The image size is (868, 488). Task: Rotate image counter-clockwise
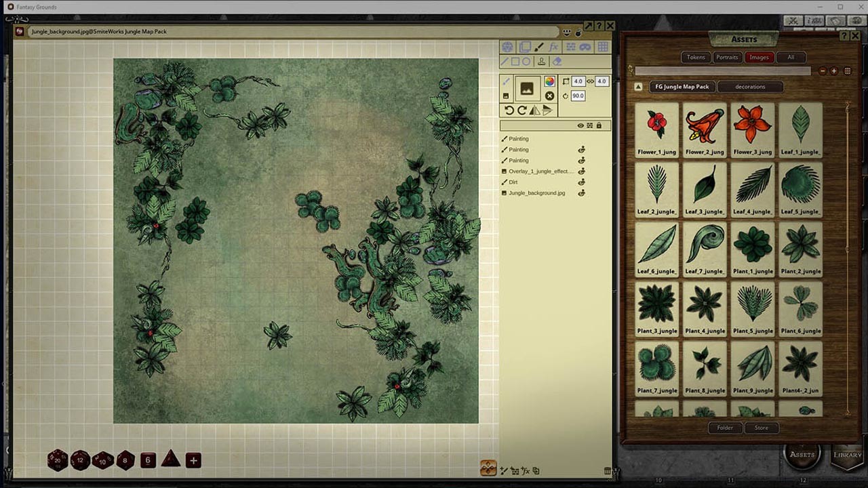pyautogui.click(x=509, y=110)
